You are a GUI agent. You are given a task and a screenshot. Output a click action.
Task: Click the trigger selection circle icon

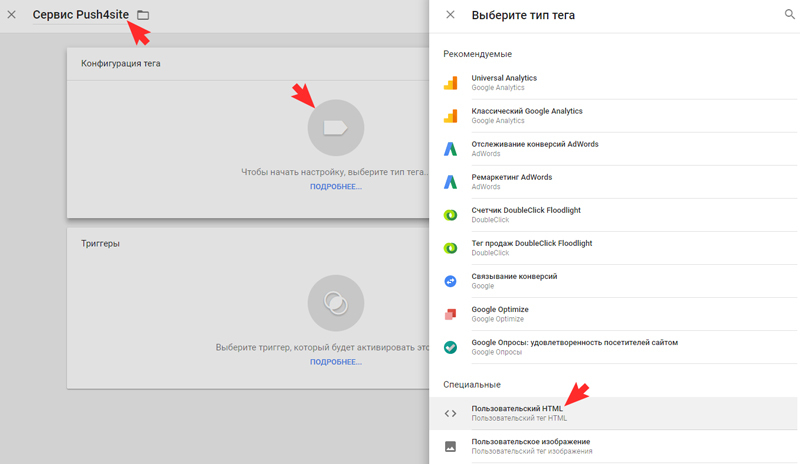coord(336,303)
